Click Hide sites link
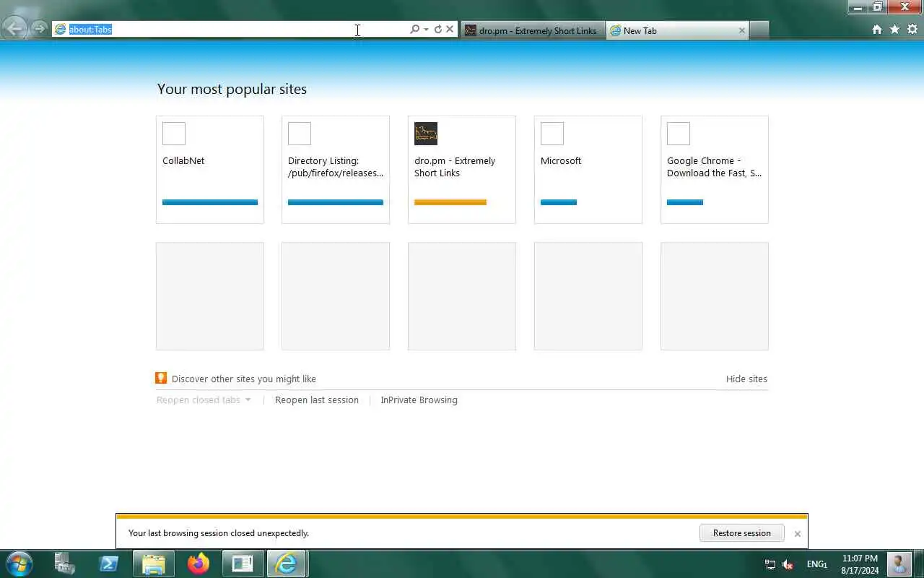924x578 pixels. click(x=746, y=379)
